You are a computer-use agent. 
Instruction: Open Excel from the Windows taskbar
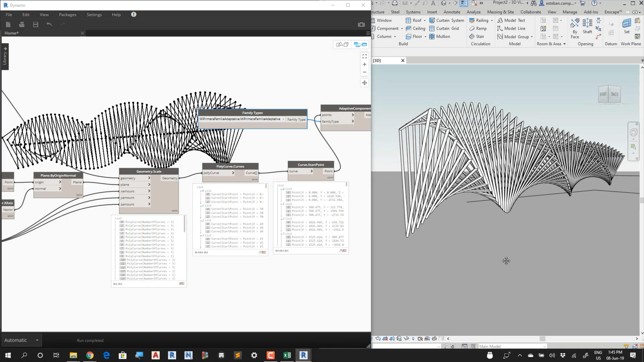287,355
